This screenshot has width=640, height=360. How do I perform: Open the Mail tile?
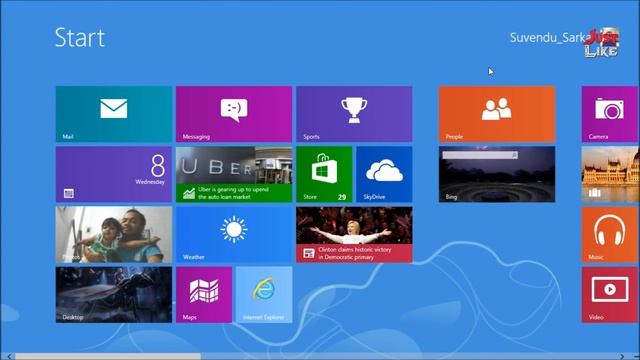point(113,114)
